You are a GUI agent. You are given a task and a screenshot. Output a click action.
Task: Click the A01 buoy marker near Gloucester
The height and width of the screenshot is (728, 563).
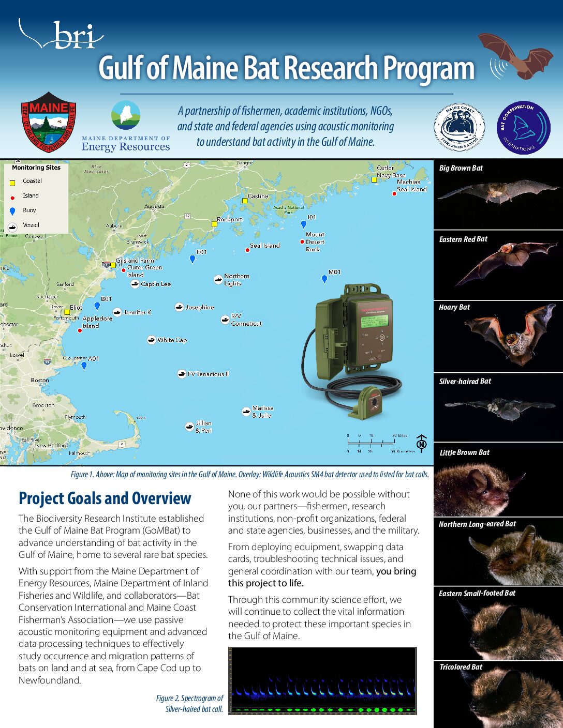(x=84, y=366)
